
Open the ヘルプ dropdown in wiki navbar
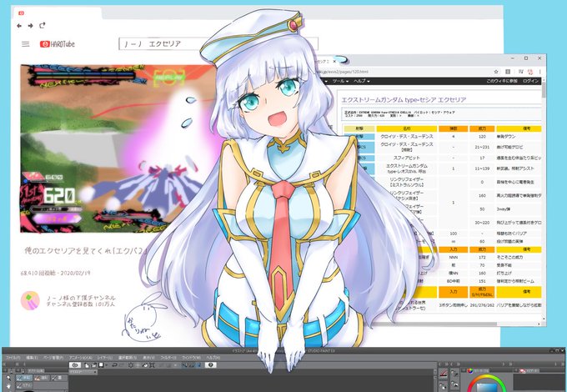362,81
